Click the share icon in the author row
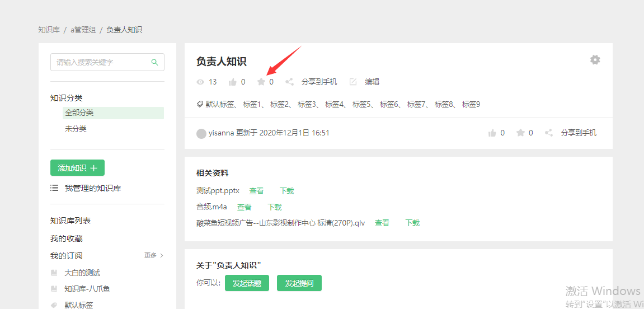This screenshot has height=309, width=644. (549, 133)
